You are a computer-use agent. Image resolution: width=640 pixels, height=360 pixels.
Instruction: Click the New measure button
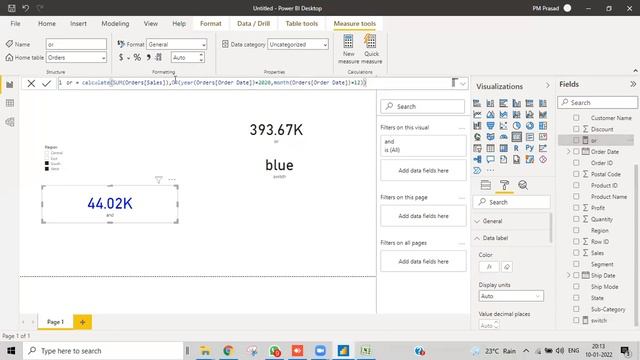349,49
